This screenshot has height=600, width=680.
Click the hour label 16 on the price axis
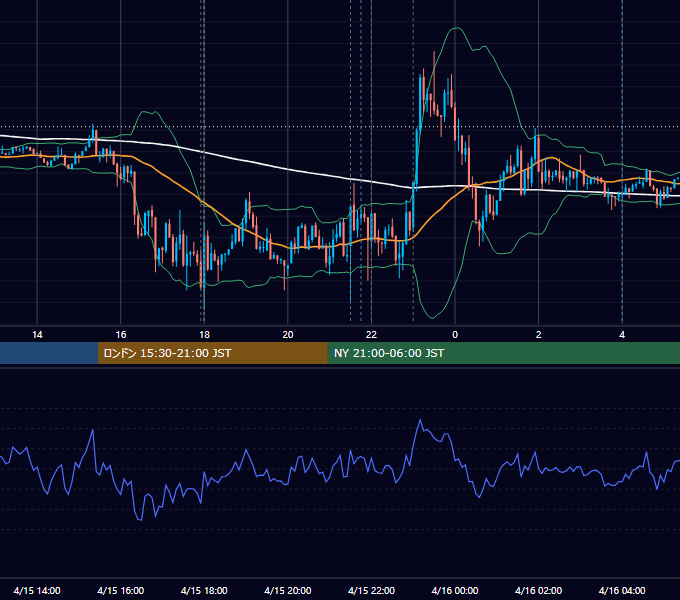pos(121,335)
